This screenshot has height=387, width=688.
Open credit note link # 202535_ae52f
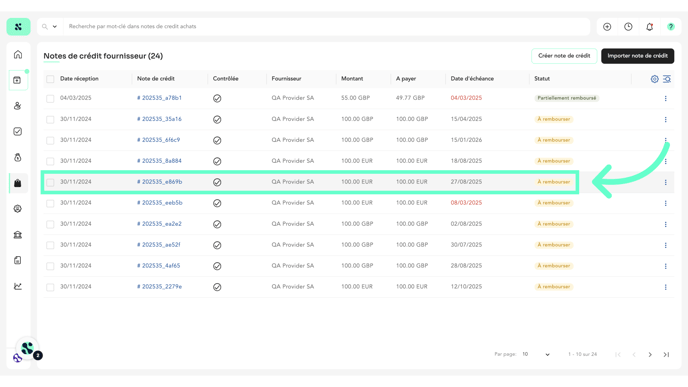point(158,244)
